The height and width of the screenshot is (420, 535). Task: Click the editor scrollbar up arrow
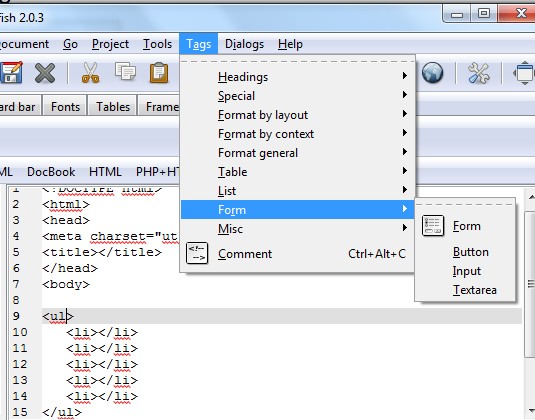pos(531,197)
